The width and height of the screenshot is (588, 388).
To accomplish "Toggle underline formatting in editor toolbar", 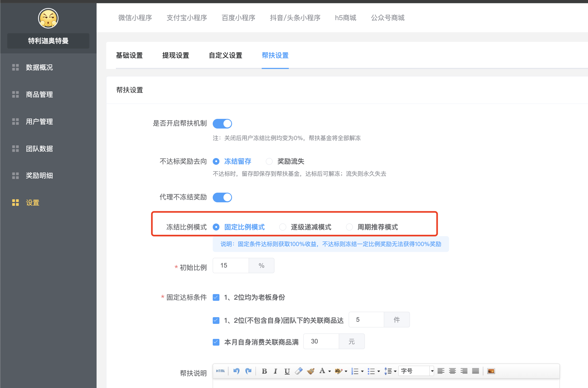I will tap(287, 371).
